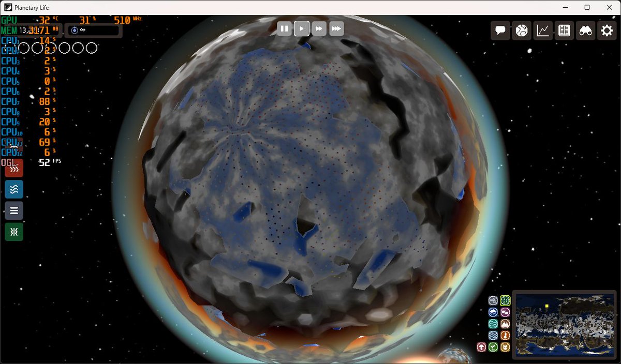Select the green compress arrows tool

coord(14,232)
